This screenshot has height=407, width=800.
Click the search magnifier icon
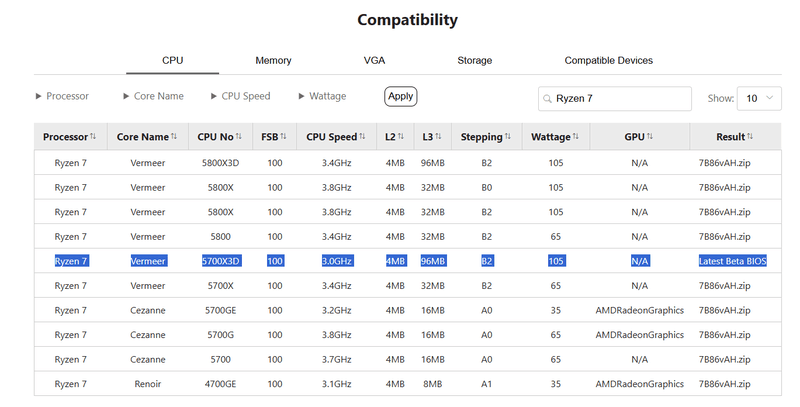547,98
